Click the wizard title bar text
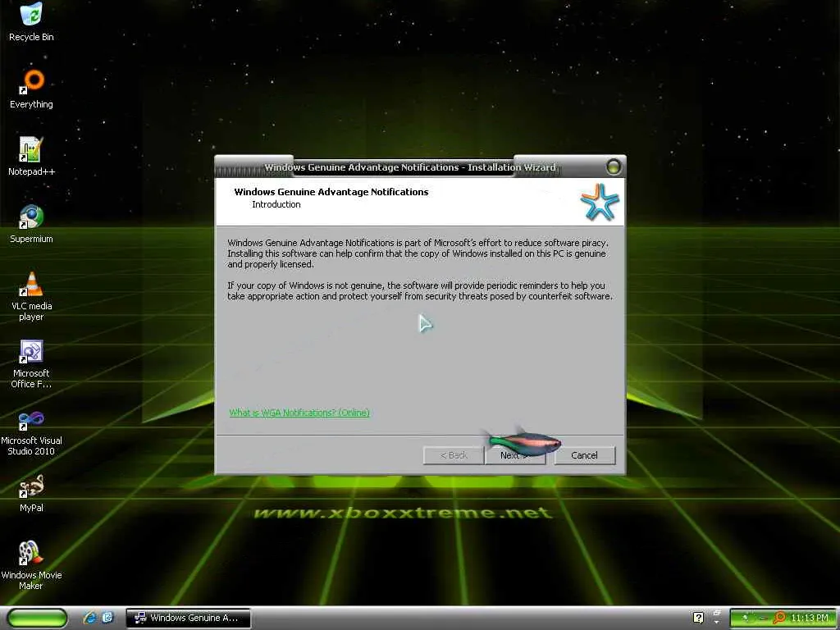This screenshot has width=840, height=630. point(410,167)
